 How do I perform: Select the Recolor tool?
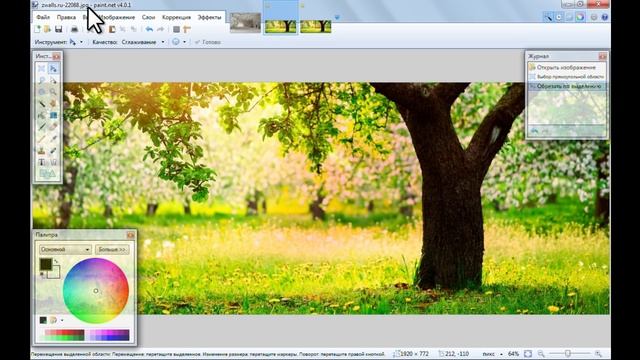click(x=53, y=151)
